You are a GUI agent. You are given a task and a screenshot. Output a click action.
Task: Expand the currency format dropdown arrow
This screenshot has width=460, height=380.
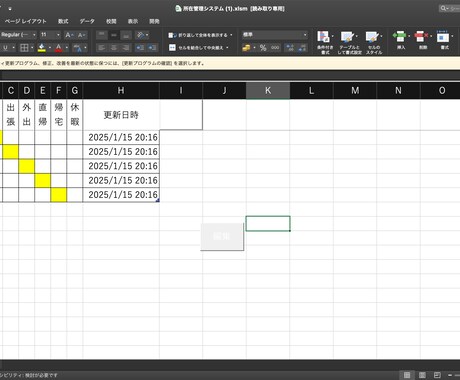[254, 48]
